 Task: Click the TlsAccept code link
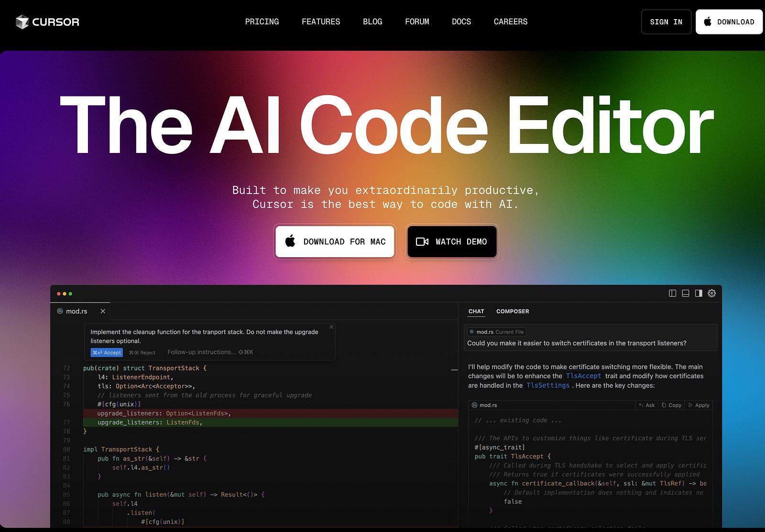(583, 376)
